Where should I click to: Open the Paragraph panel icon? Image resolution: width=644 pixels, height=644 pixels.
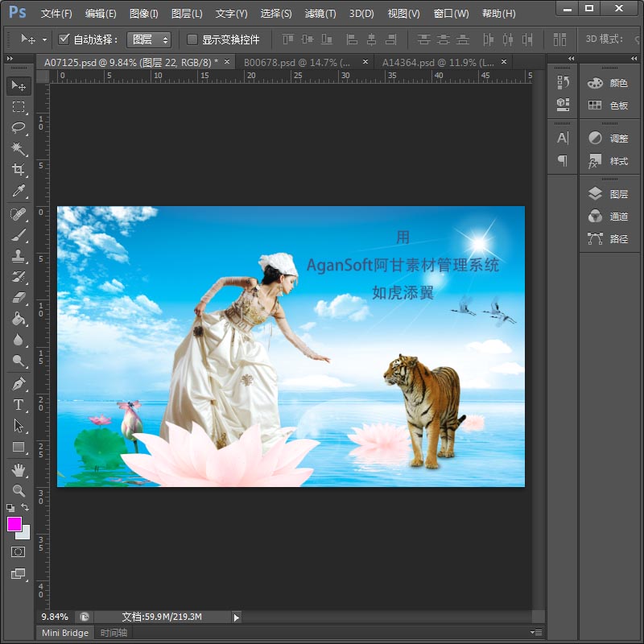point(563,160)
